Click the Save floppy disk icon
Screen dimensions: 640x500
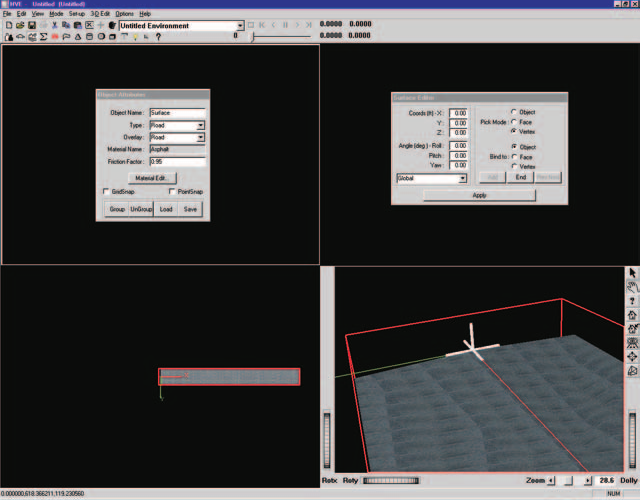[x=31, y=25]
